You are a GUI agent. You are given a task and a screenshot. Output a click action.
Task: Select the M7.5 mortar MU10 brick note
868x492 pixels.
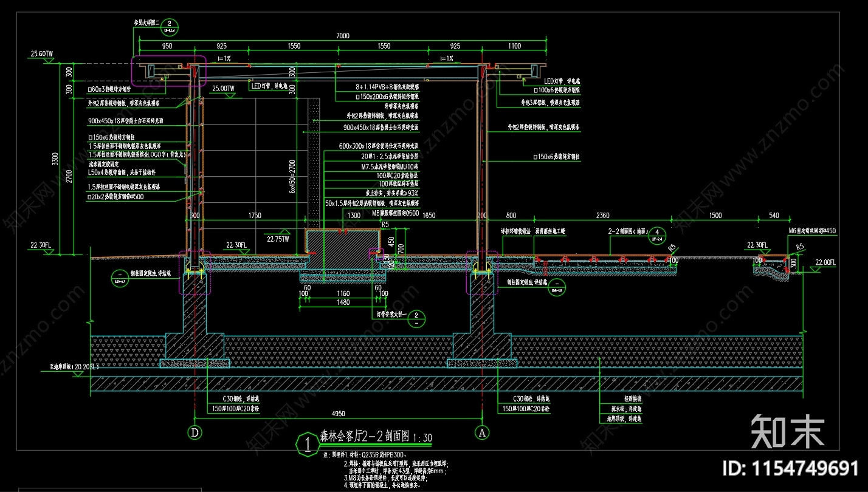(x=390, y=166)
